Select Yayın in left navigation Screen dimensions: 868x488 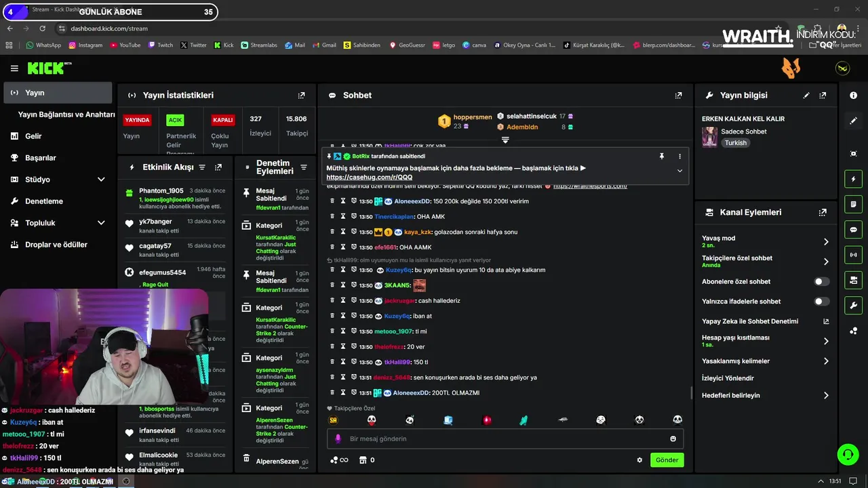(58, 93)
